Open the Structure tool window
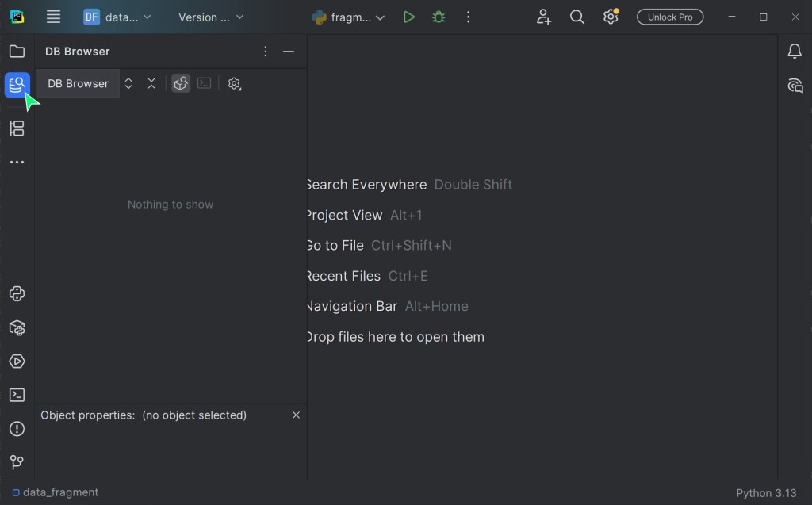Screen dimensions: 812x505 click(17, 128)
